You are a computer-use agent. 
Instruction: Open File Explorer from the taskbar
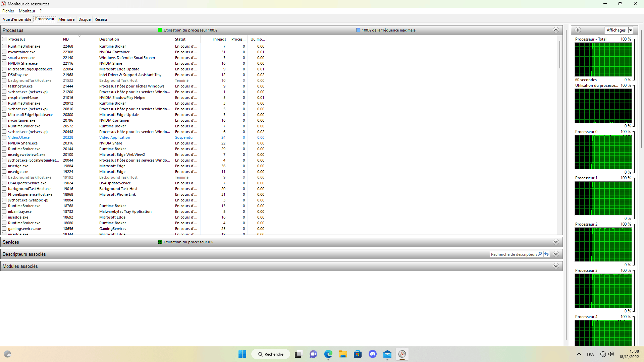pos(343,354)
